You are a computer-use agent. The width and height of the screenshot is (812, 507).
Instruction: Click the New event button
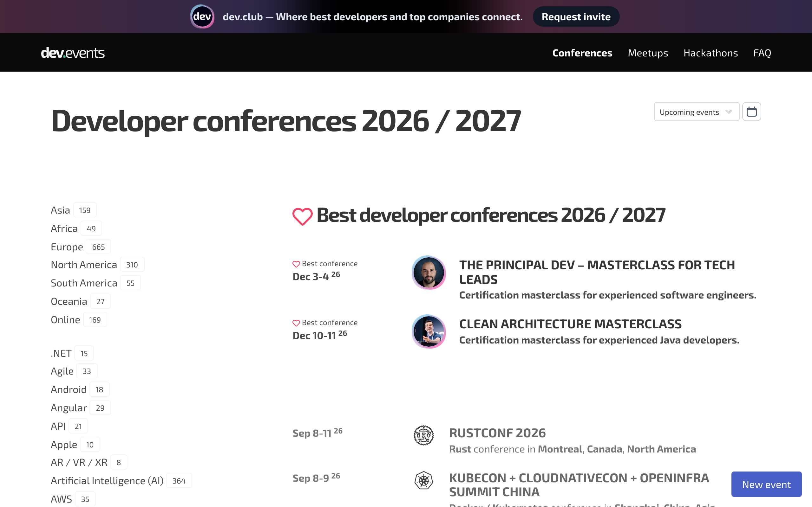[766, 484]
